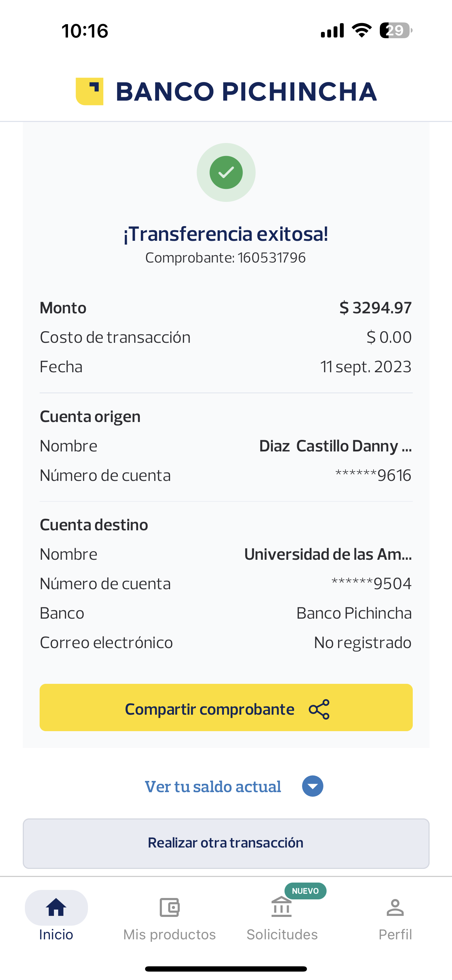Tap the green success checkmark icon

226,172
